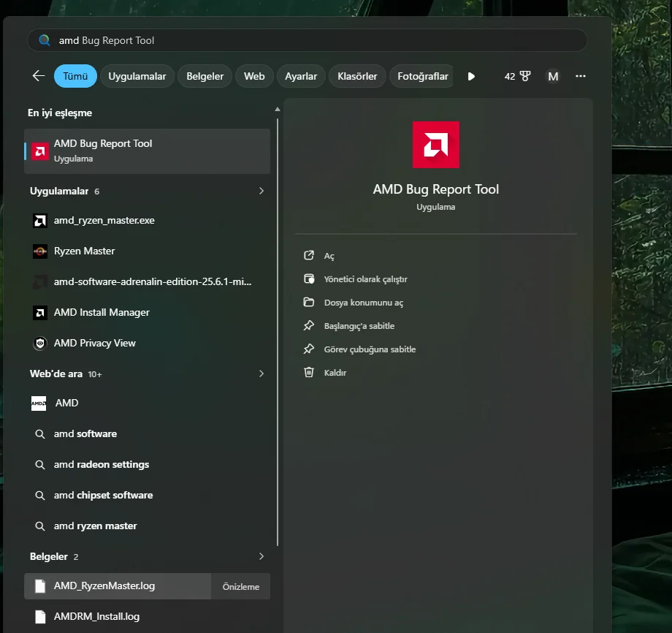Image resolution: width=672 pixels, height=633 pixels.
Task: Expand the Belgeler section chevron
Action: (261, 556)
